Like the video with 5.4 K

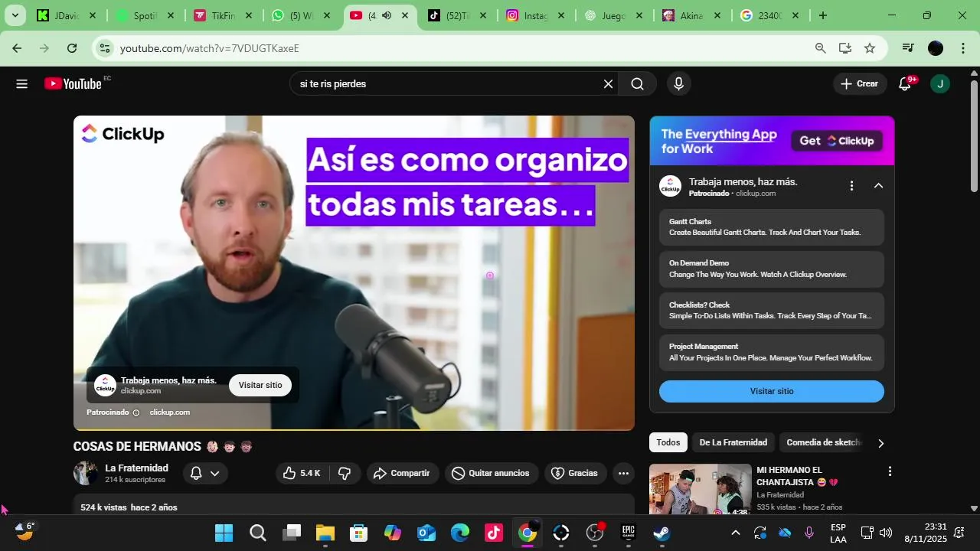[x=302, y=474]
